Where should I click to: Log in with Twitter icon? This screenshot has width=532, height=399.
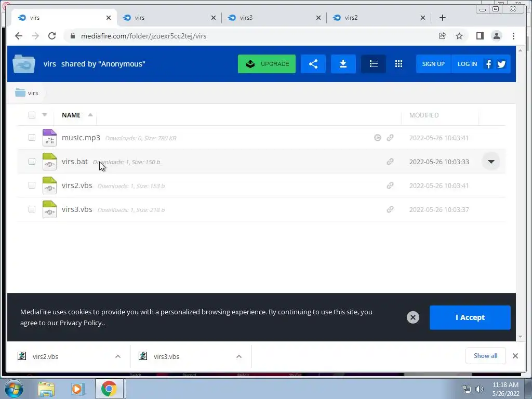tap(501, 64)
